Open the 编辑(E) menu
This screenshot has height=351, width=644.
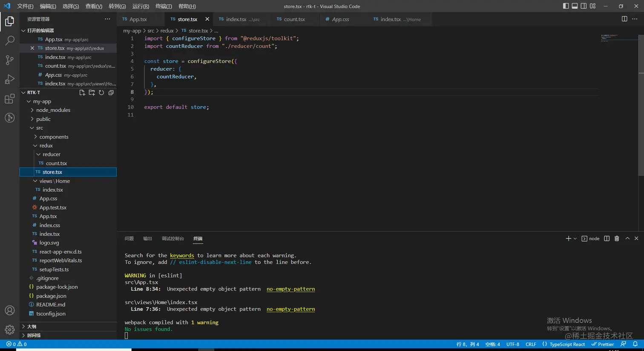point(48,6)
